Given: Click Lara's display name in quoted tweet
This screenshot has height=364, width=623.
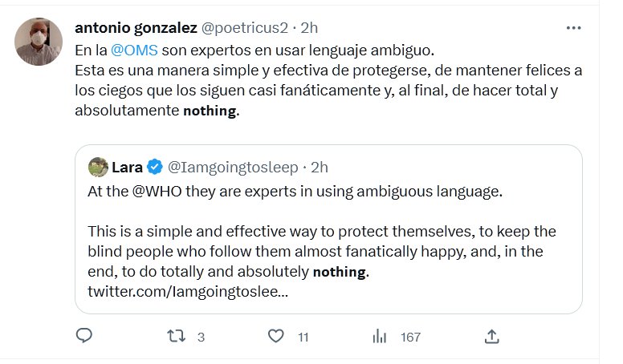Looking at the screenshot, I should pyautogui.click(x=127, y=167).
